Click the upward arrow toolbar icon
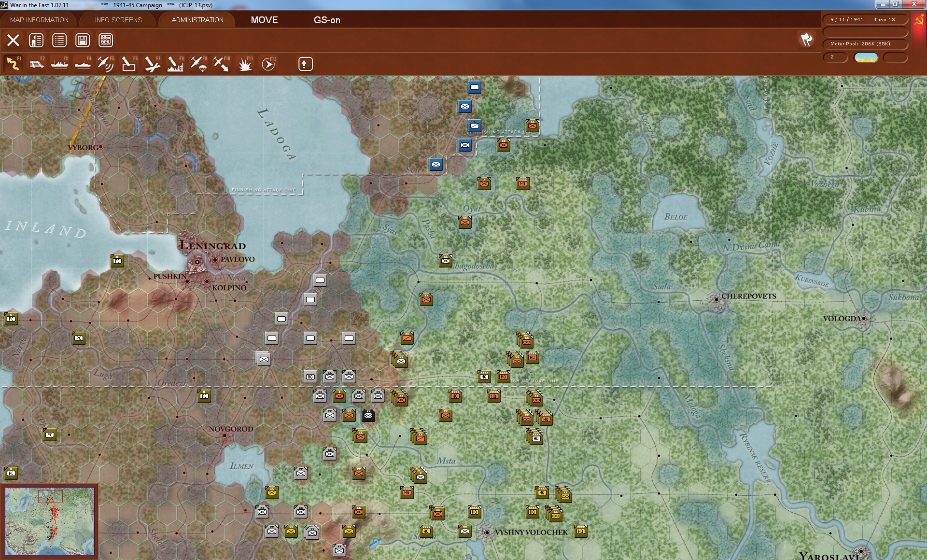 pyautogui.click(x=305, y=64)
